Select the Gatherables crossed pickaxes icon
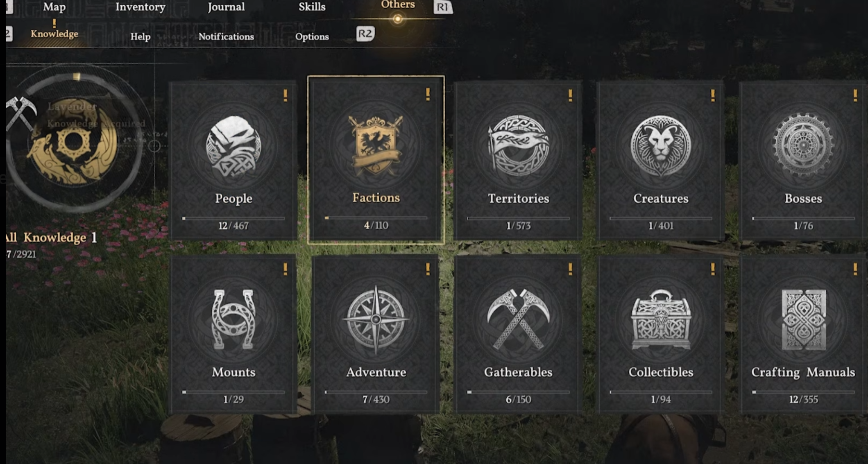868x464 pixels. 518,319
